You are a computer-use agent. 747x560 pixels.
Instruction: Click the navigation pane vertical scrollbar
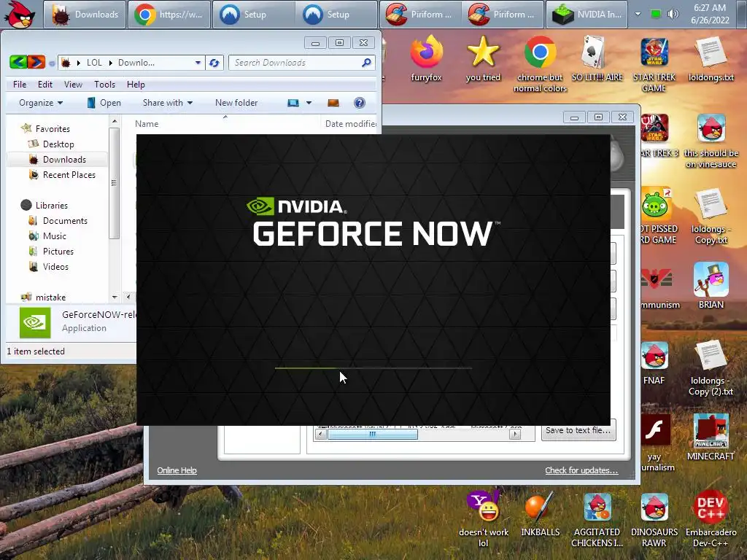(115, 183)
